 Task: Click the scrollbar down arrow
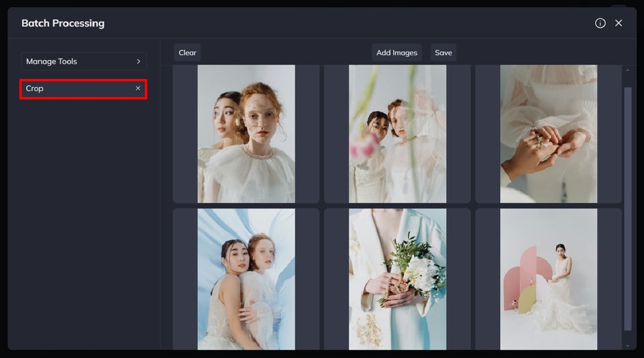tap(628, 346)
